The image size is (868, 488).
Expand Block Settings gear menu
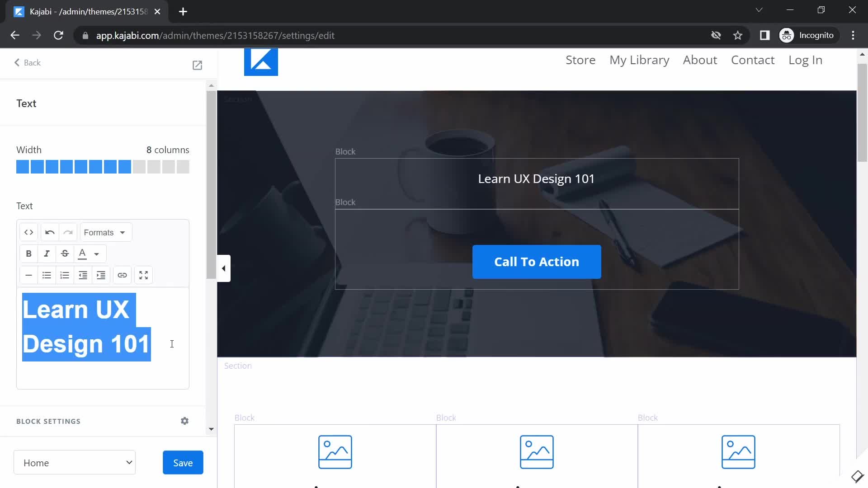tap(185, 421)
